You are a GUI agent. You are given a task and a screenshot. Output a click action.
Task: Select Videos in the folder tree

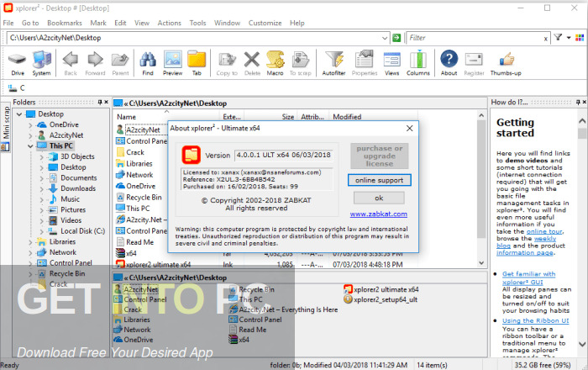[x=71, y=220]
